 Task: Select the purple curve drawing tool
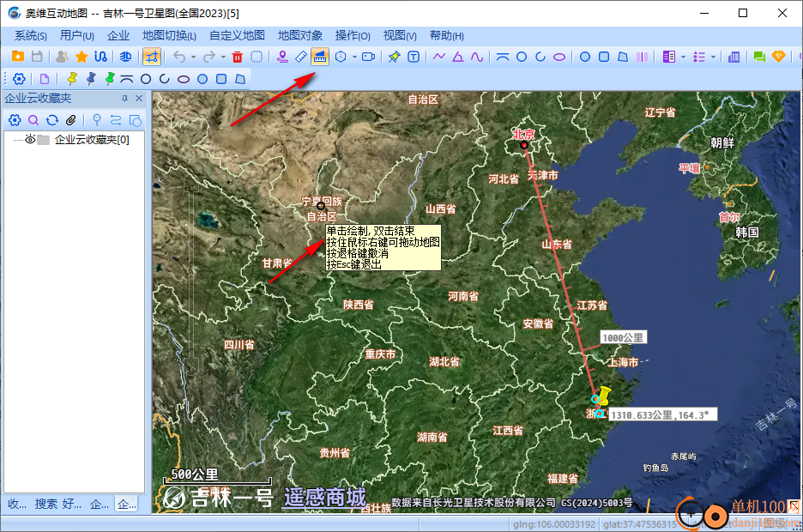477,57
